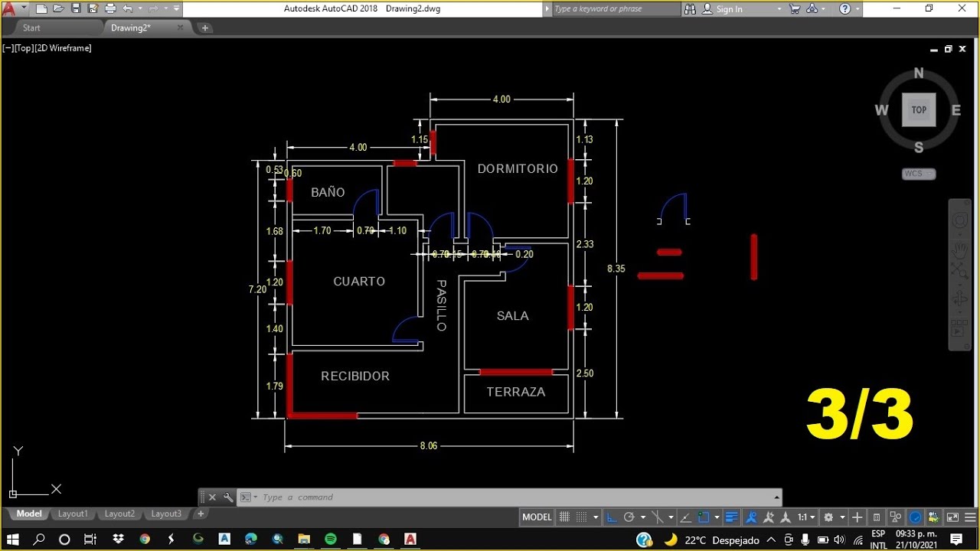Click Clean Screen icon in status bar
Viewport: 980px width, 551px height.
[952, 517]
